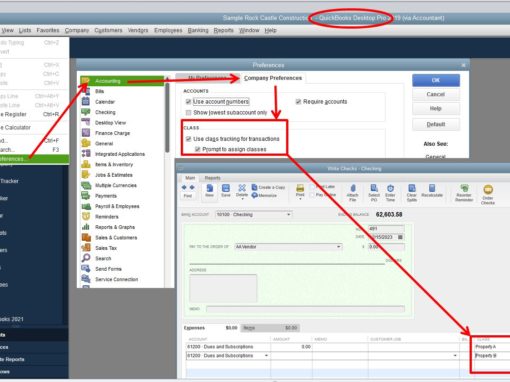Toggle Prompt to assign classes checkbox

click(x=197, y=149)
